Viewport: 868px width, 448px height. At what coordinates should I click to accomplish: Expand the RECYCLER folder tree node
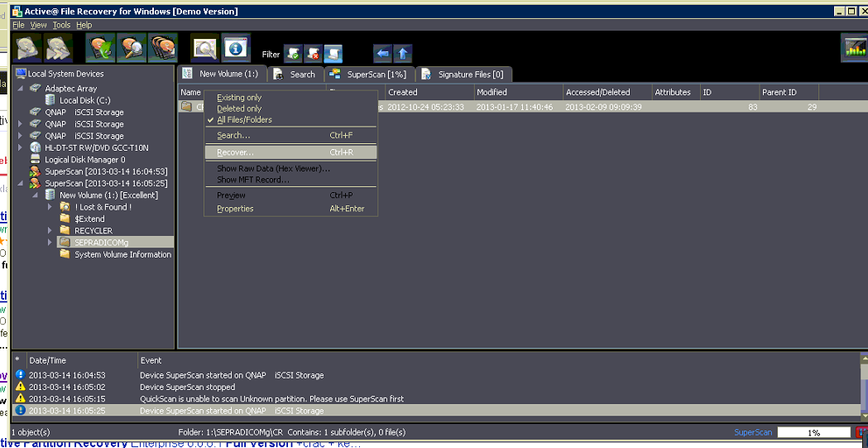coord(50,230)
